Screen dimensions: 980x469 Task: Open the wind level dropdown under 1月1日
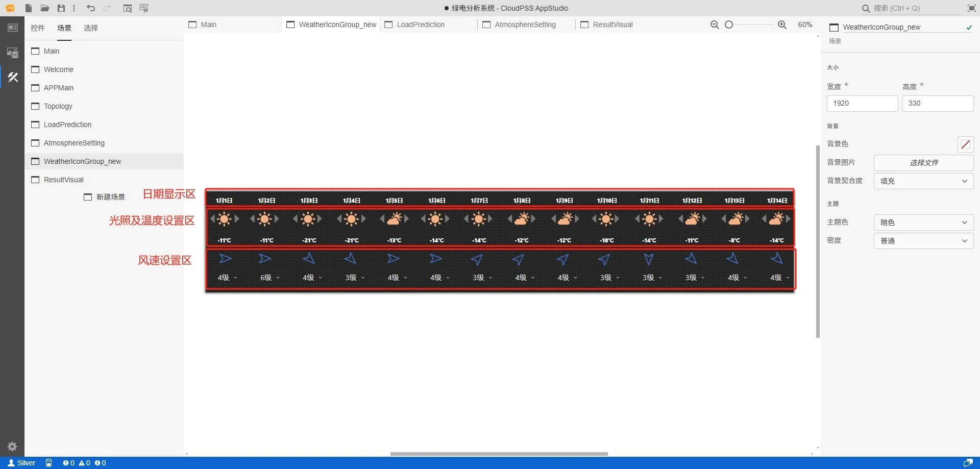pyautogui.click(x=227, y=278)
